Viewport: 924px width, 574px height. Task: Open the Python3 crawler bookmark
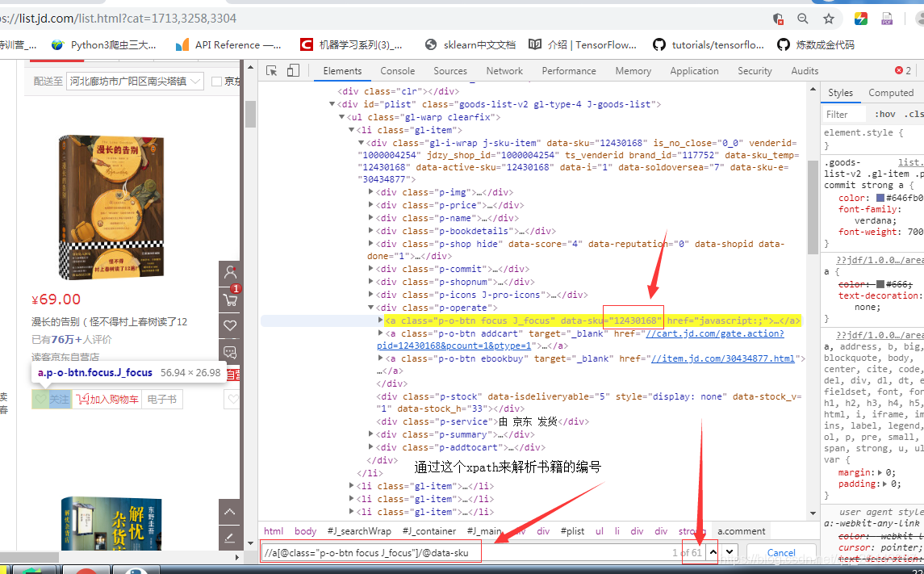click(x=104, y=44)
